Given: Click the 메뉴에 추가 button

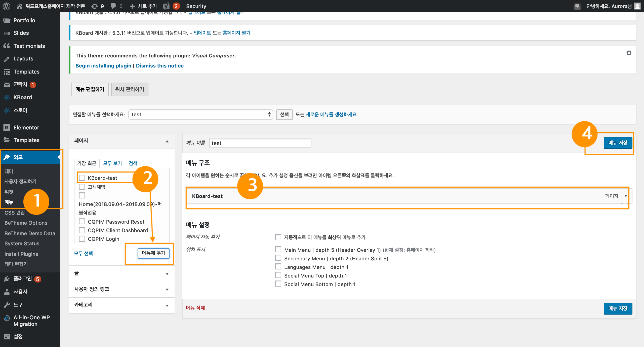Looking at the screenshot, I should [x=153, y=253].
